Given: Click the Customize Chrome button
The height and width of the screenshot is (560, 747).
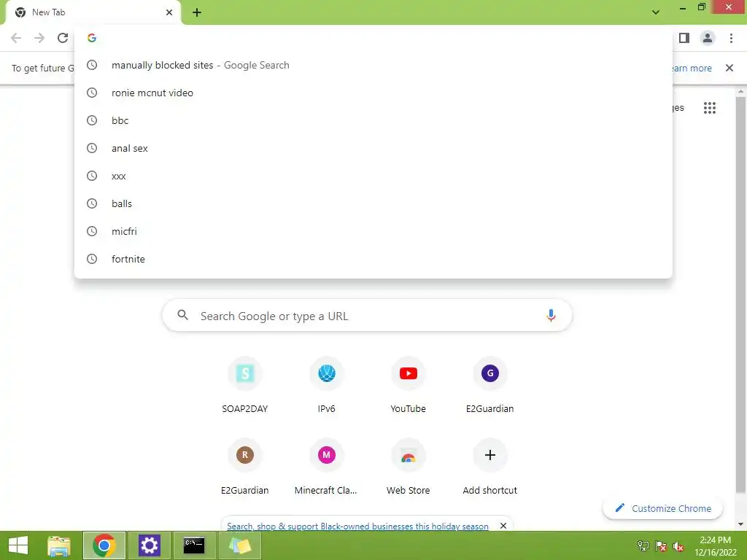Looking at the screenshot, I should click(x=662, y=508).
